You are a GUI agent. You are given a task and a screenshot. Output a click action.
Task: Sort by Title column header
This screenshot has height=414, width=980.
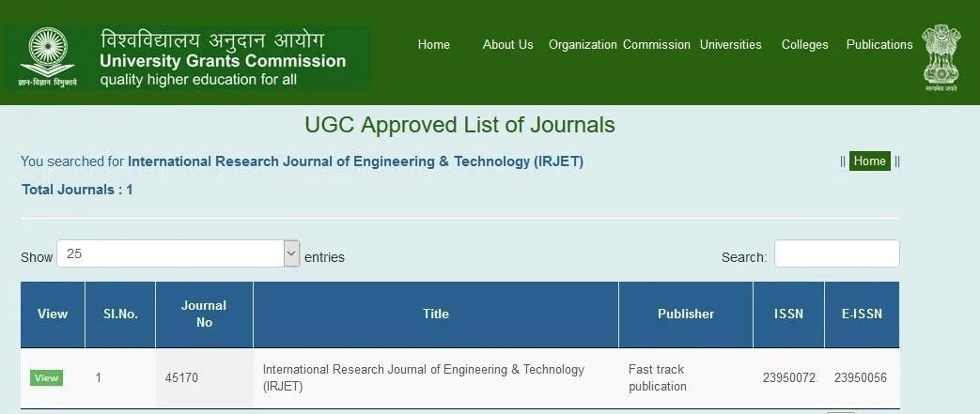436,314
